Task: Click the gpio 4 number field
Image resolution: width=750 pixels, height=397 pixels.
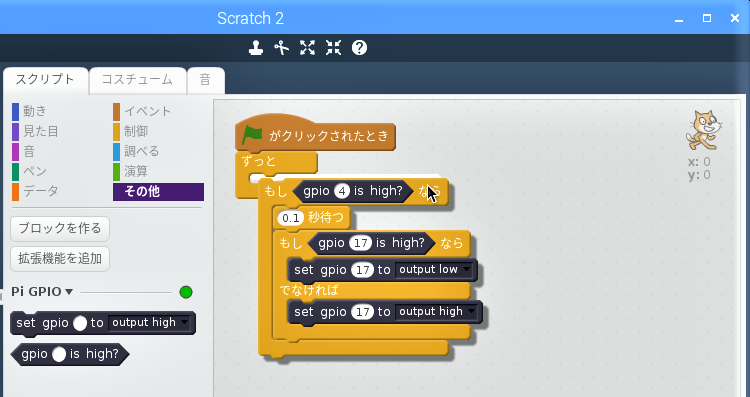Action: tap(342, 191)
